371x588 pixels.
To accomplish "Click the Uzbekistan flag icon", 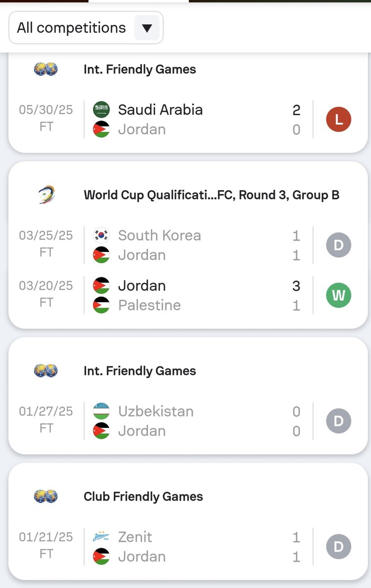I will 101,411.
